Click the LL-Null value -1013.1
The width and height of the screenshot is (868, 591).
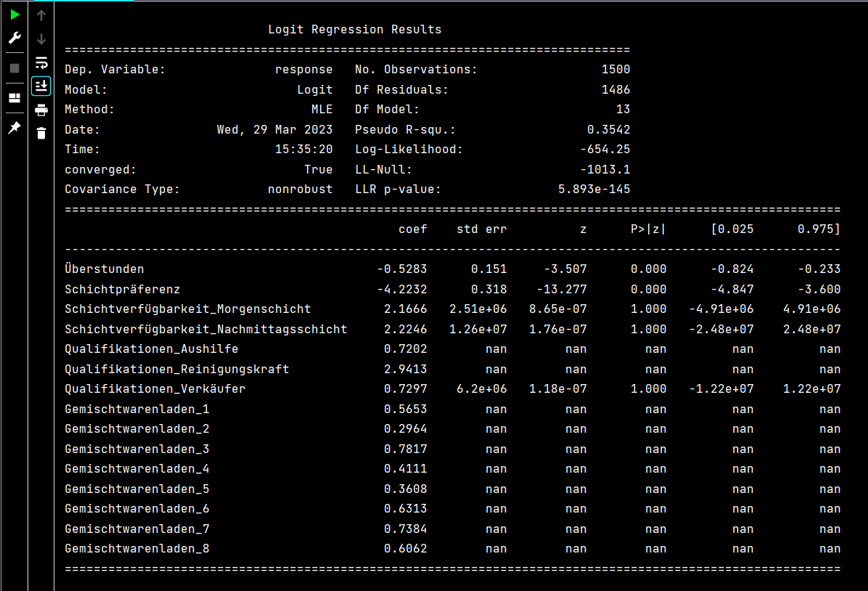click(x=605, y=169)
